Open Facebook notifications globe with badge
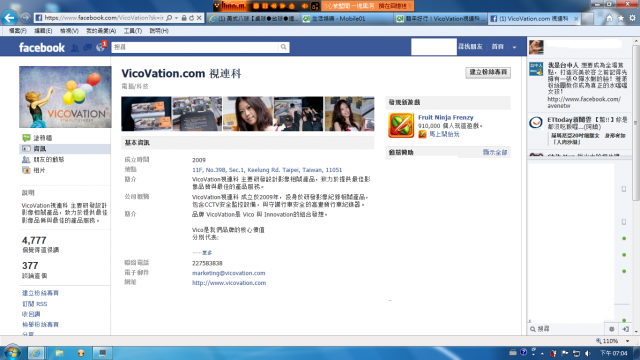Viewport: 640px width, 360px height. pos(100,47)
